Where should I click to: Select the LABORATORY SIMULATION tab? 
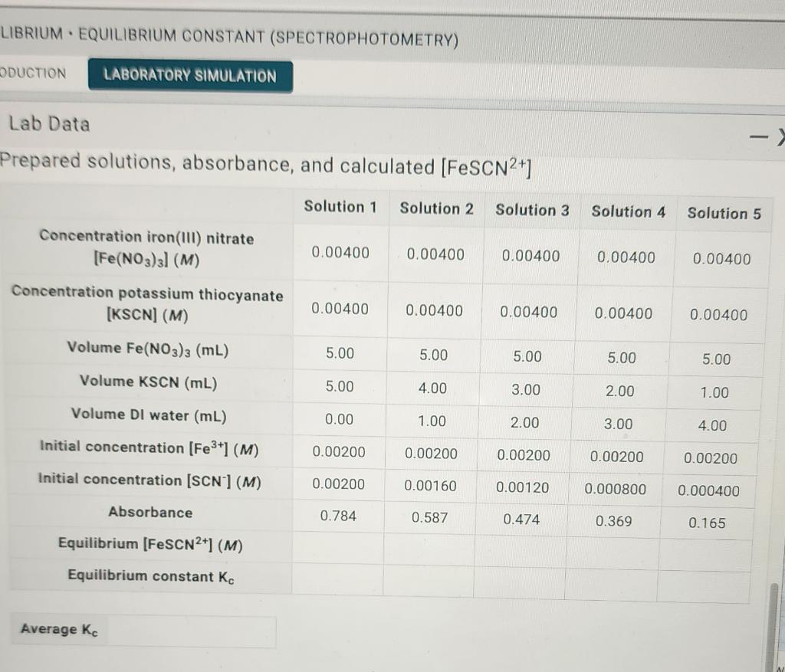click(190, 77)
